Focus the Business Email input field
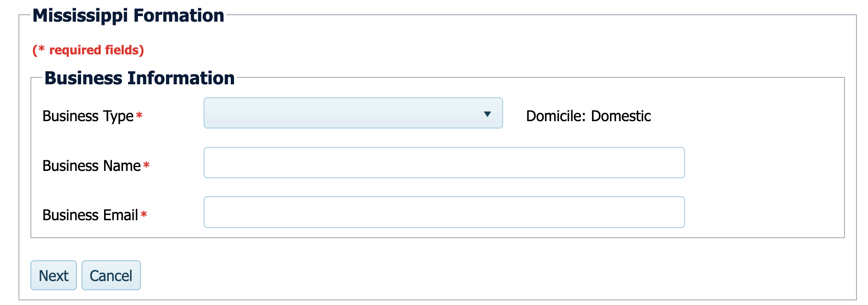This screenshot has height=305, width=868. (444, 212)
